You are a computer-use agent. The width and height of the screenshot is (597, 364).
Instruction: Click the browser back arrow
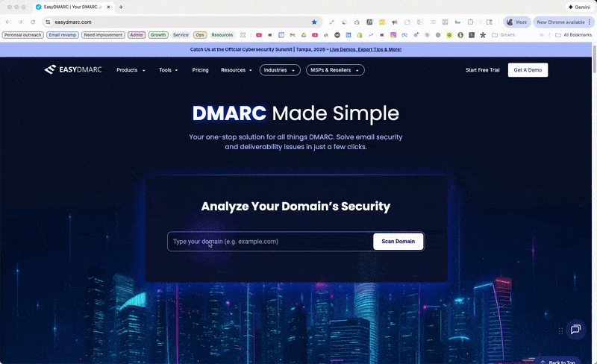click(8, 22)
